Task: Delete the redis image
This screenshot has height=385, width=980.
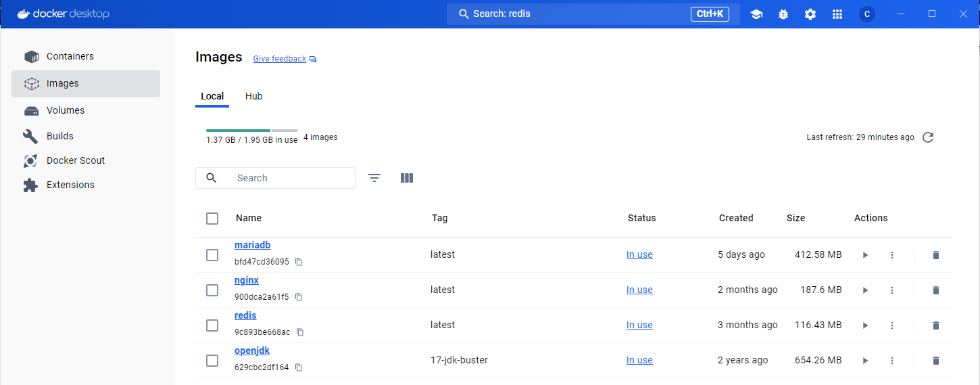Action: tap(936, 325)
